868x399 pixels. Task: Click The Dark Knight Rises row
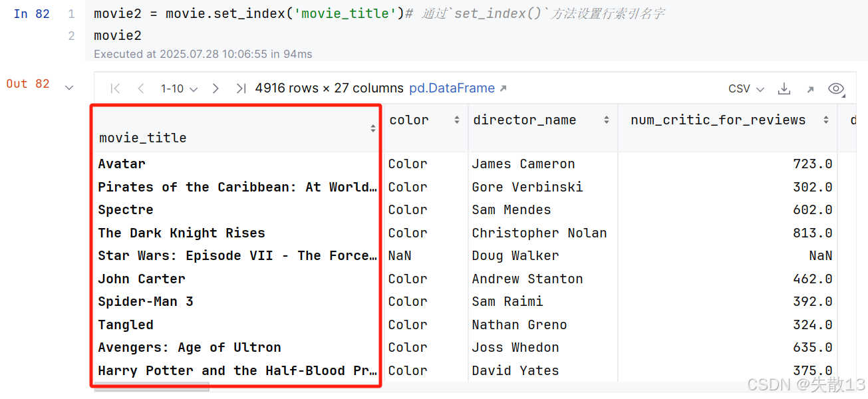[x=182, y=233]
